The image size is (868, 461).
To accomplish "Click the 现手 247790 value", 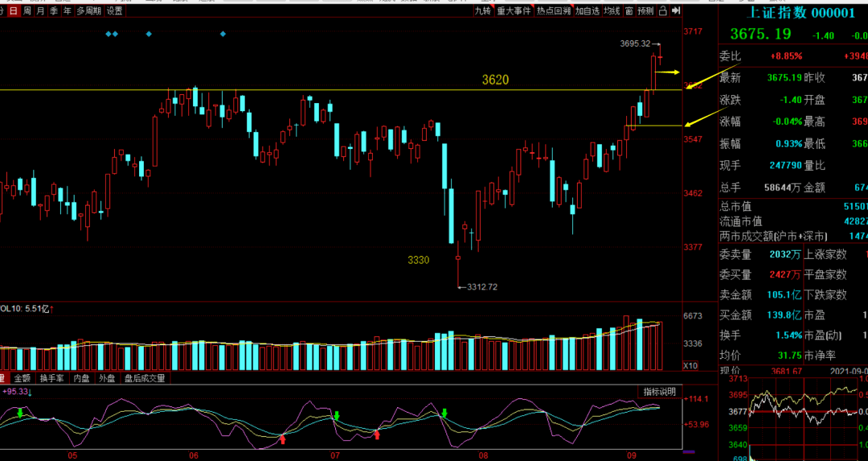I will [785, 166].
